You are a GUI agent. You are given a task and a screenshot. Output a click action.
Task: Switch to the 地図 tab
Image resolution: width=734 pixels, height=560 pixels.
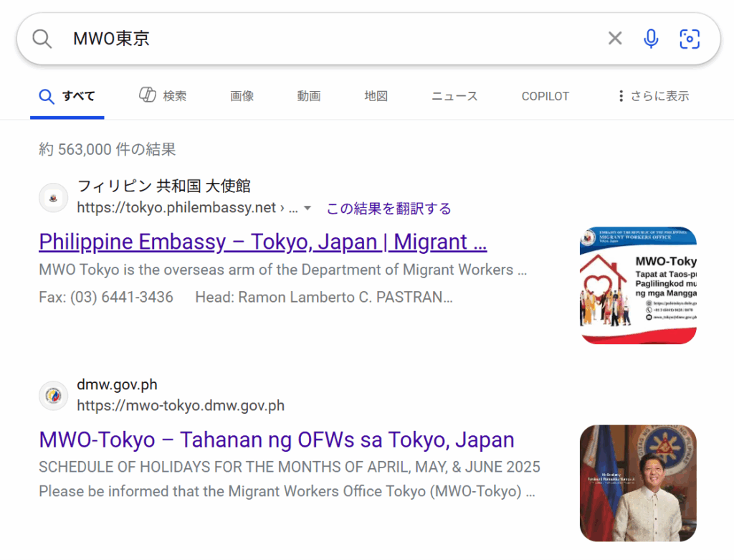[376, 97]
